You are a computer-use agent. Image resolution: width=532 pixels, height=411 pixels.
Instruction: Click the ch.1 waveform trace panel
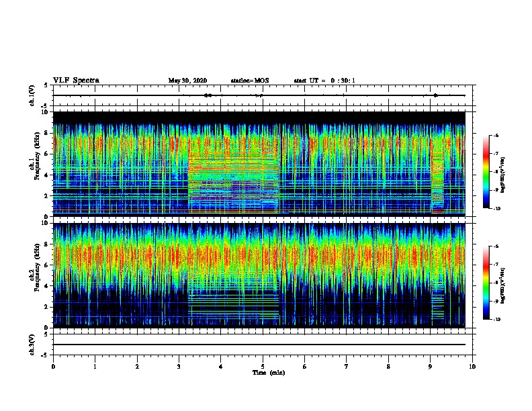263,95
